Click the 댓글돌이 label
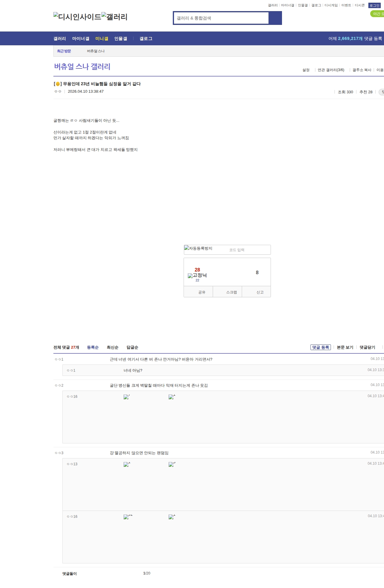 [x=70, y=574]
